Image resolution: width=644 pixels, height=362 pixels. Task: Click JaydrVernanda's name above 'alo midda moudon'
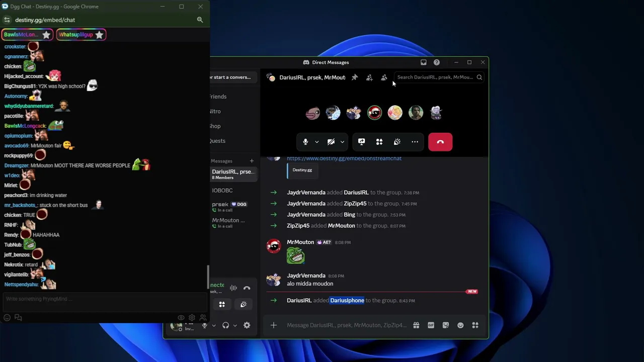(x=306, y=276)
